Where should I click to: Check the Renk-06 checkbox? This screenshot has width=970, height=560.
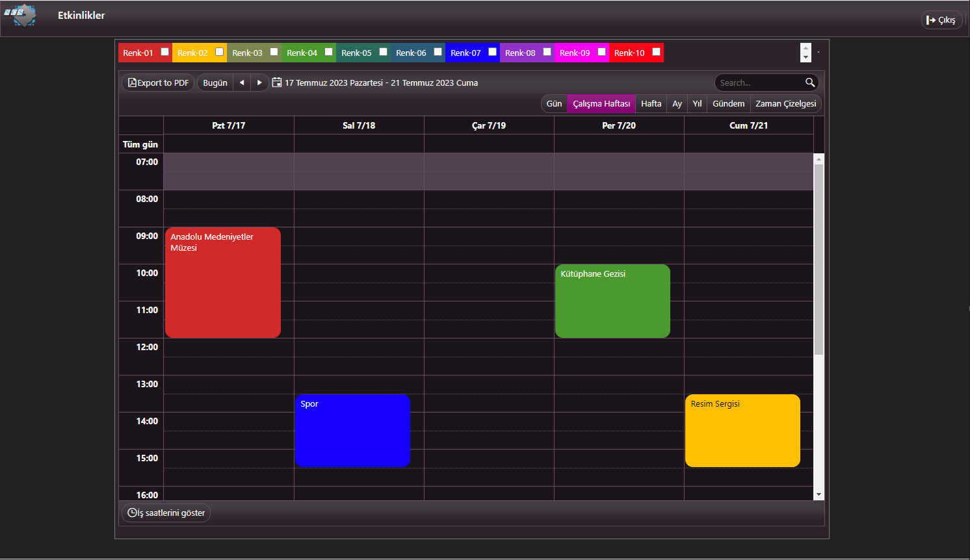coord(438,52)
